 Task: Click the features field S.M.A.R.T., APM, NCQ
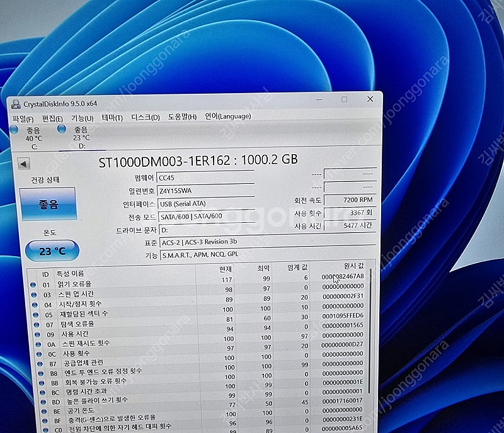point(267,254)
